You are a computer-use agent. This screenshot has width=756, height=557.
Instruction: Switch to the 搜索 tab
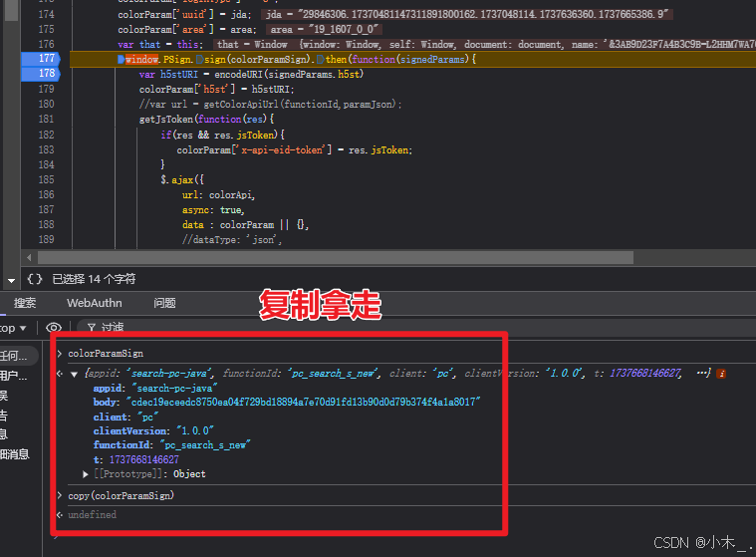[25, 303]
